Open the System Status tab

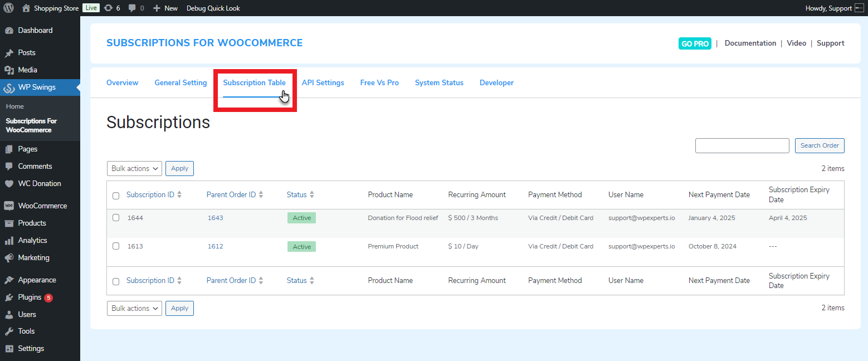[x=439, y=83]
